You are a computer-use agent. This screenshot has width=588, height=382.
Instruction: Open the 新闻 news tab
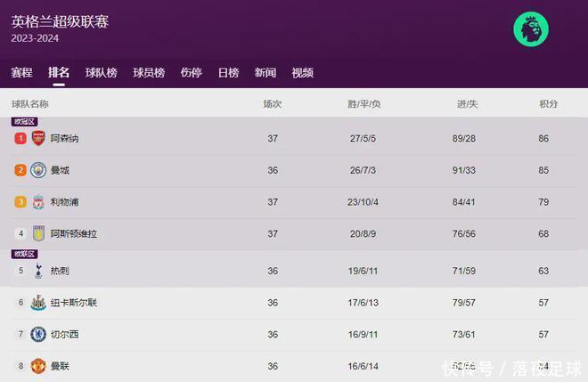point(265,73)
